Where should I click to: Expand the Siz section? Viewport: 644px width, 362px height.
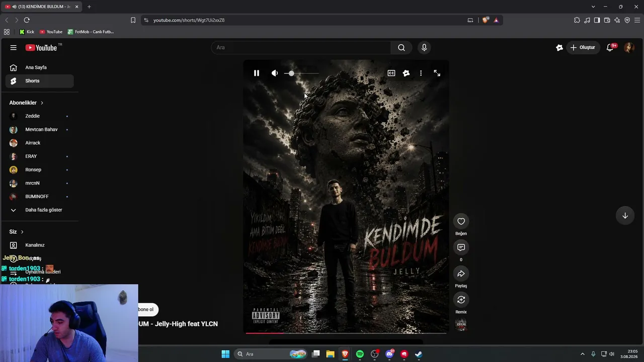click(17, 232)
